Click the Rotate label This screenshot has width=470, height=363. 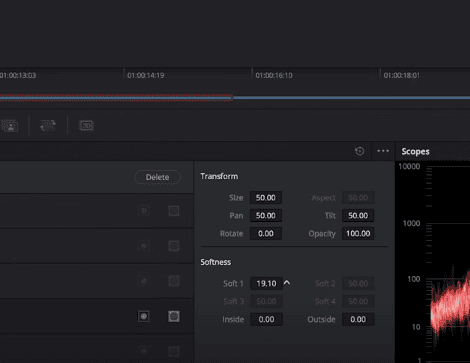(x=231, y=234)
